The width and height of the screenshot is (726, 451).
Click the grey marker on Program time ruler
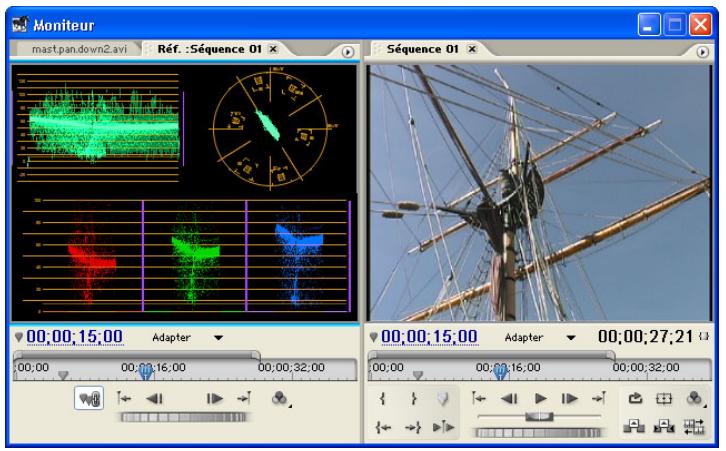(418, 375)
